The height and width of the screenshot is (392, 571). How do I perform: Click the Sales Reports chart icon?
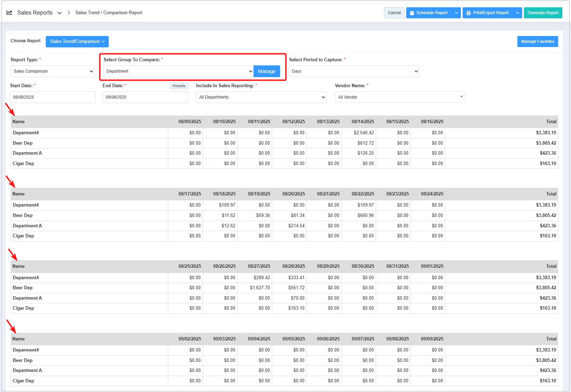[9, 13]
